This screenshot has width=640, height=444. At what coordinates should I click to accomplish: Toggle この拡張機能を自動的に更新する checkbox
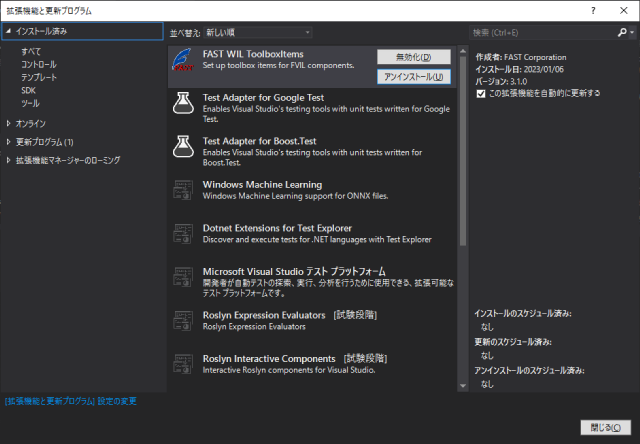481,94
